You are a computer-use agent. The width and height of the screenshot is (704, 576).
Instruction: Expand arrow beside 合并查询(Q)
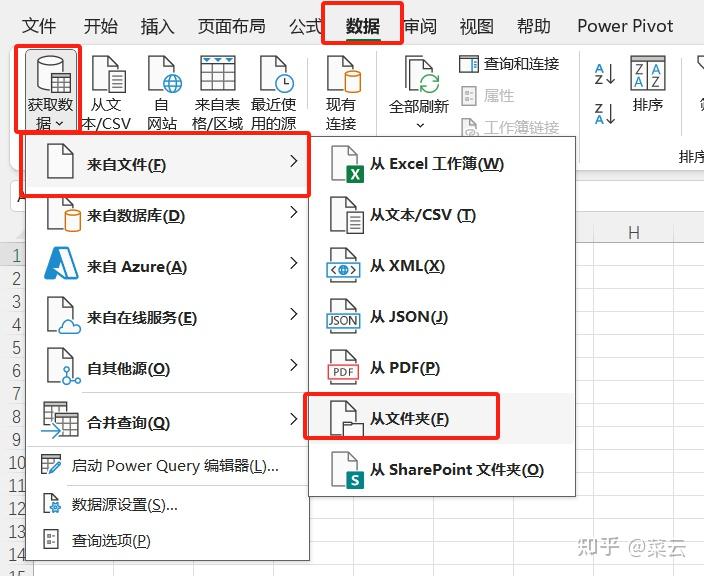294,419
